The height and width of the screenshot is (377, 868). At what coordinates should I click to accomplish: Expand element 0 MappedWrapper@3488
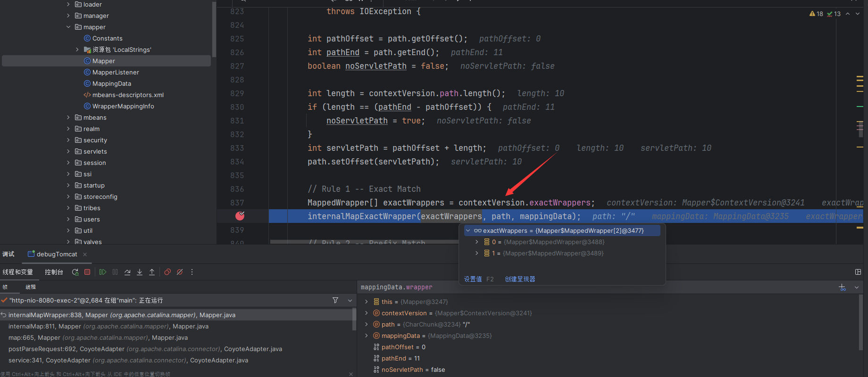click(x=477, y=242)
